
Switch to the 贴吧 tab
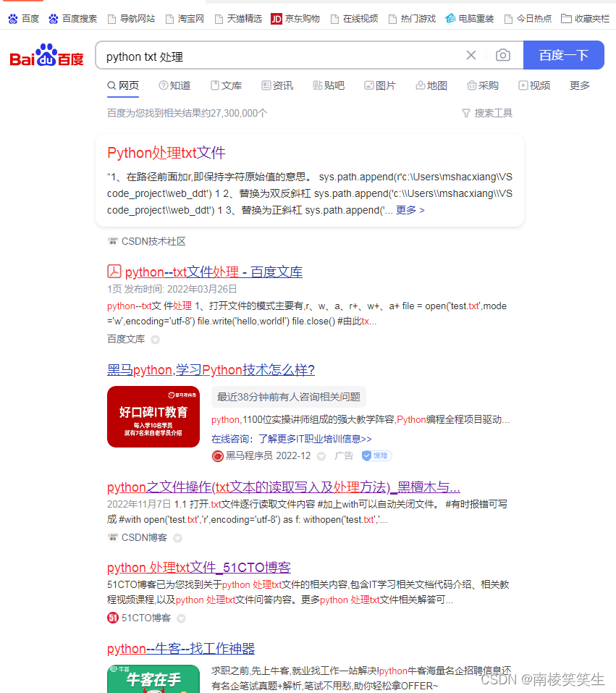coord(329,85)
